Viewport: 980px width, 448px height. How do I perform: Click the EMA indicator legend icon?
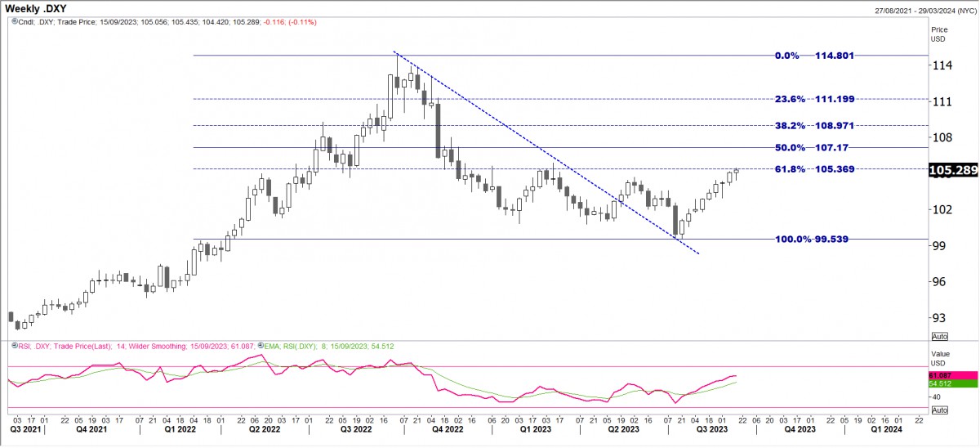[262, 347]
